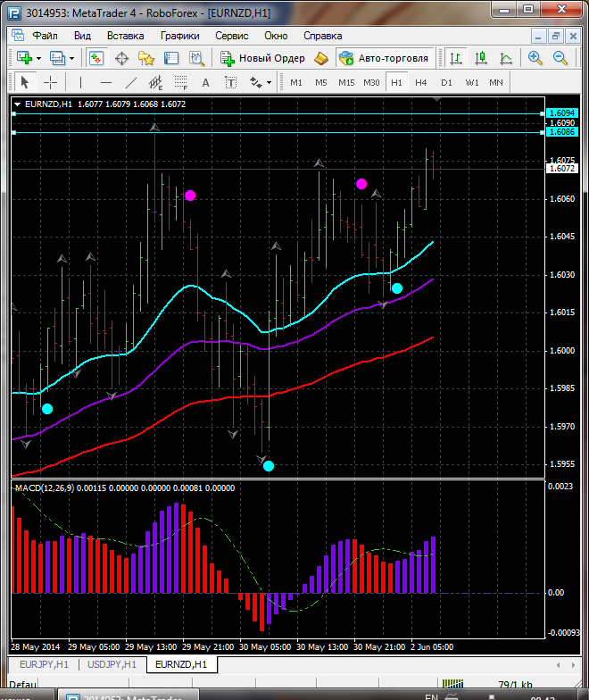Viewport: 589px width, 700px height.
Task: Switch to the USDJPY,H1 chart tab
Action: [112, 664]
